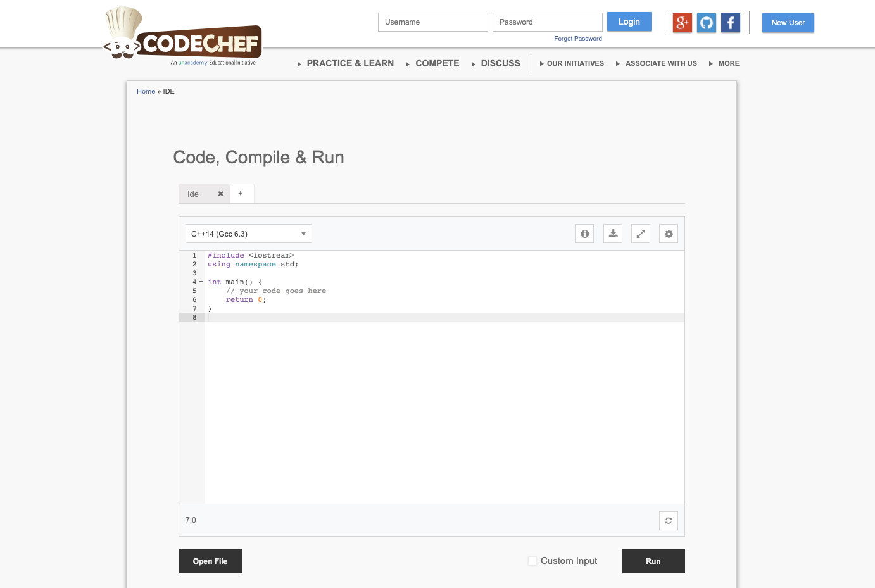Open the PRACTICE & LEARN menu
The height and width of the screenshot is (588, 875).
(350, 63)
